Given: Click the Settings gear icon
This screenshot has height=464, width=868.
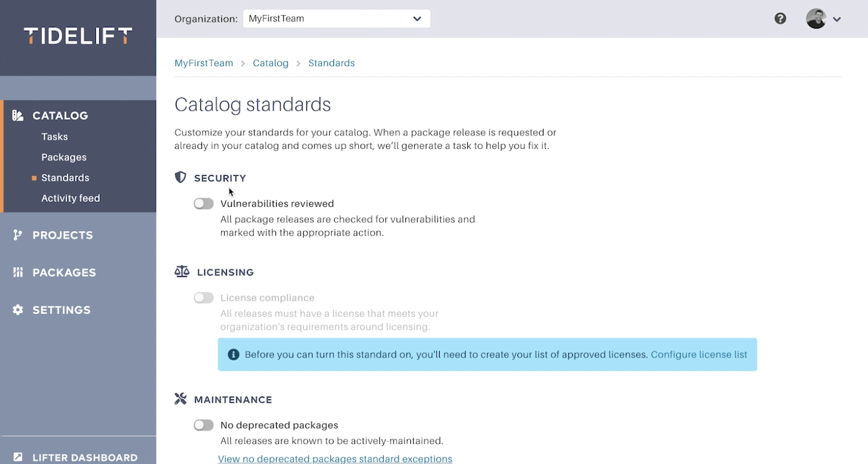Looking at the screenshot, I should pos(18,310).
